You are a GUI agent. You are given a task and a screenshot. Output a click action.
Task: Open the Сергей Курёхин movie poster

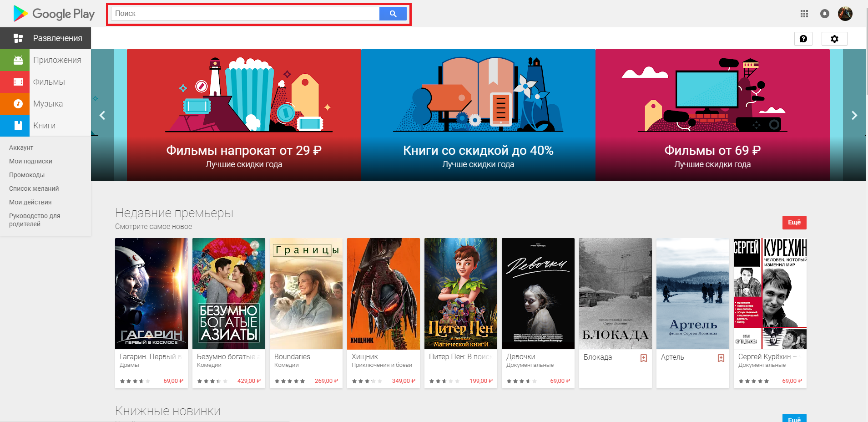point(770,294)
